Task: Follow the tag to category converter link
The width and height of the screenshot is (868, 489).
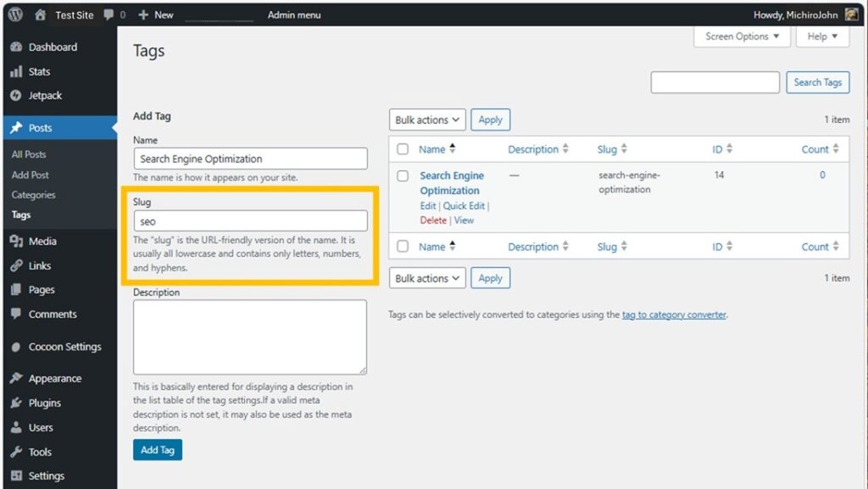Action: point(674,314)
